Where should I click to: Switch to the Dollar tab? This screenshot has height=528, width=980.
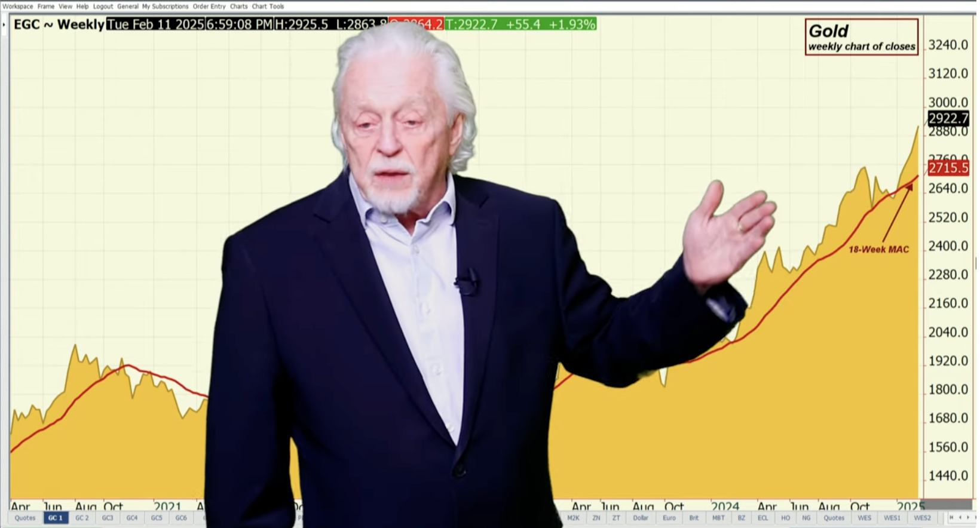click(x=641, y=518)
